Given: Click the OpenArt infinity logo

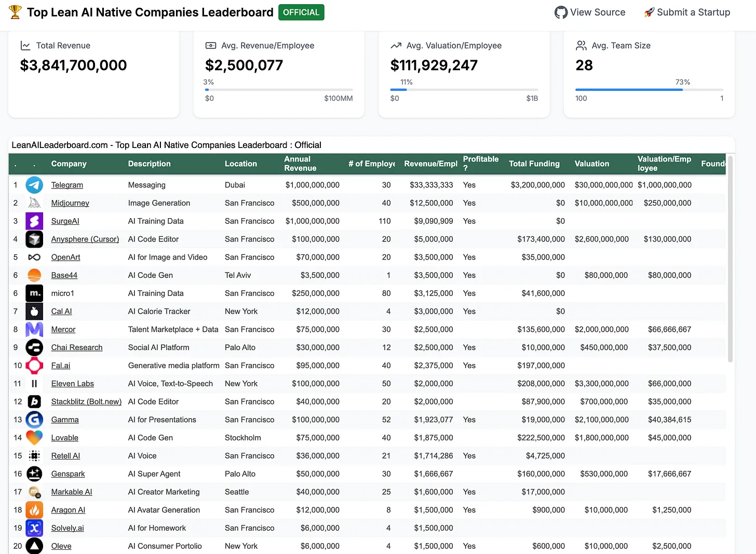Looking at the screenshot, I should (34, 257).
